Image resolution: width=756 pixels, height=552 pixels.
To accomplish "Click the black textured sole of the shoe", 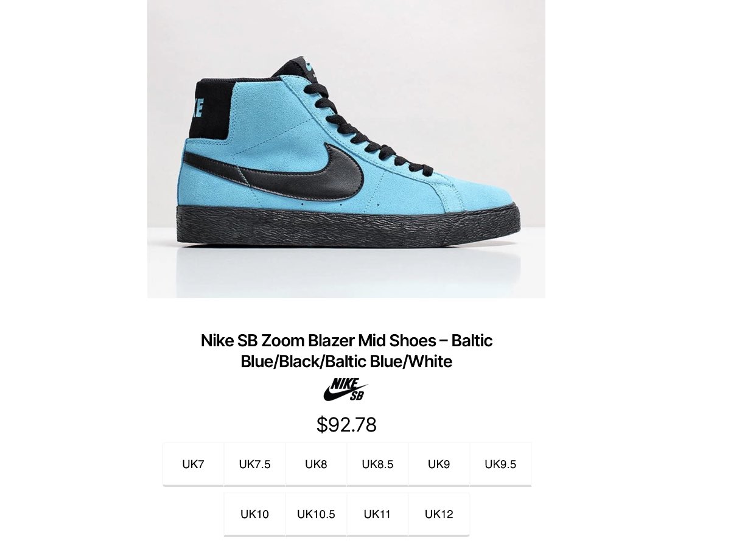I will click(x=349, y=225).
